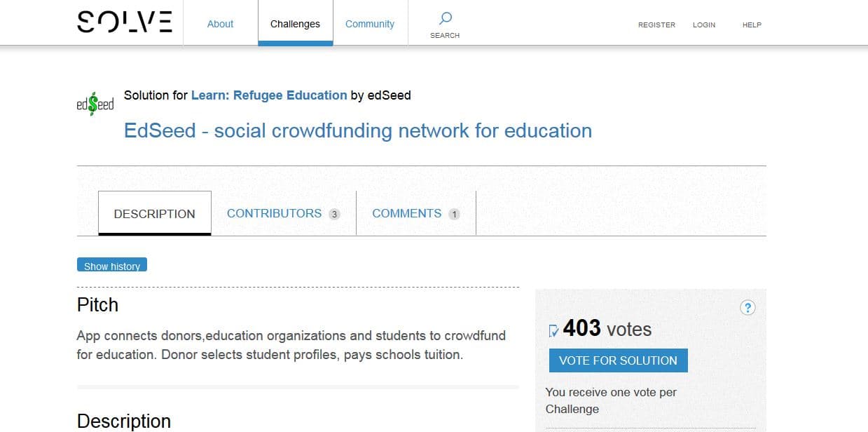Open the search magnifier icon
Screen dimensions: 868x432
pyautogui.click(x=445, y=18)
